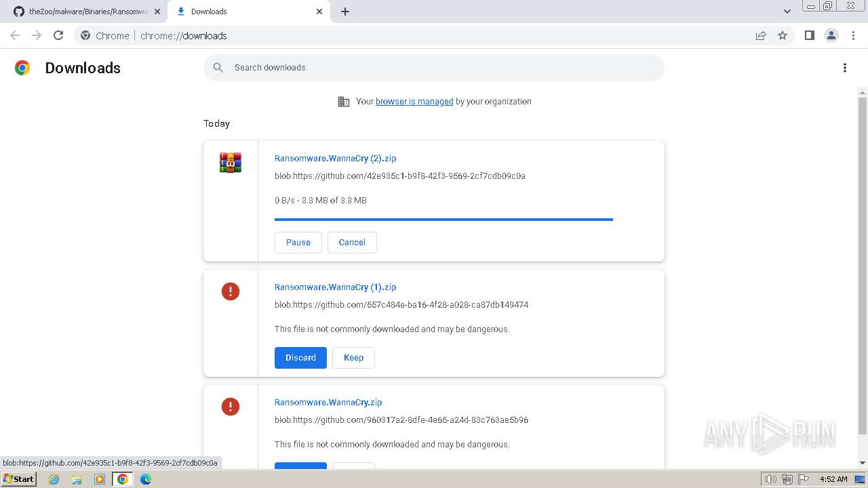Screen dimensions: 868x488
Task: Click the 4:52 AM taskbar clock
Action: coord(833,479)
